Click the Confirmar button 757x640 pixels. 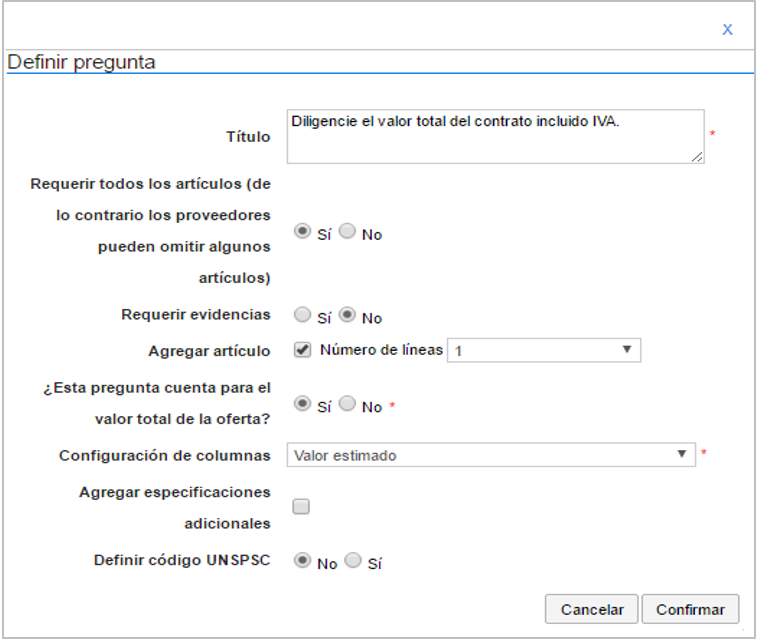click(690, 609)
